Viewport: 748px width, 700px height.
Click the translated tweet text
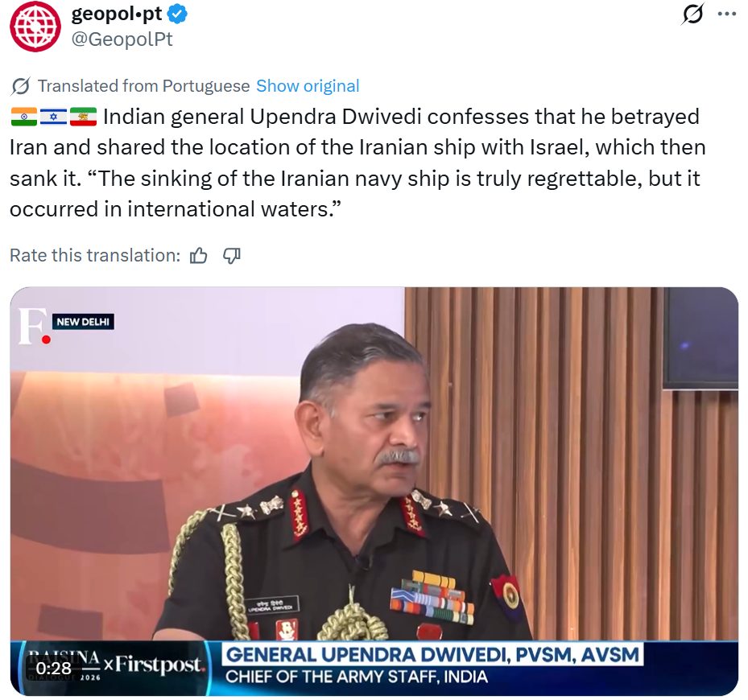[357, 163]
